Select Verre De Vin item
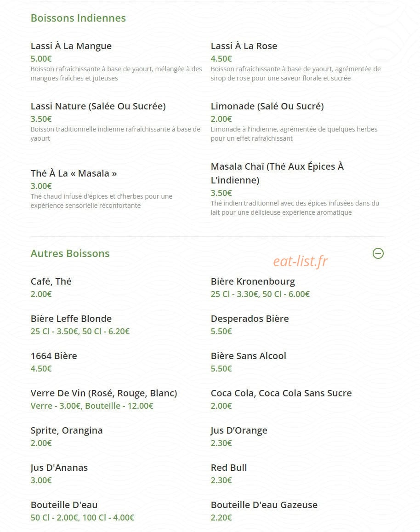Image resolution: width=420 pixels, height=532 pixels. pos(104,393)
